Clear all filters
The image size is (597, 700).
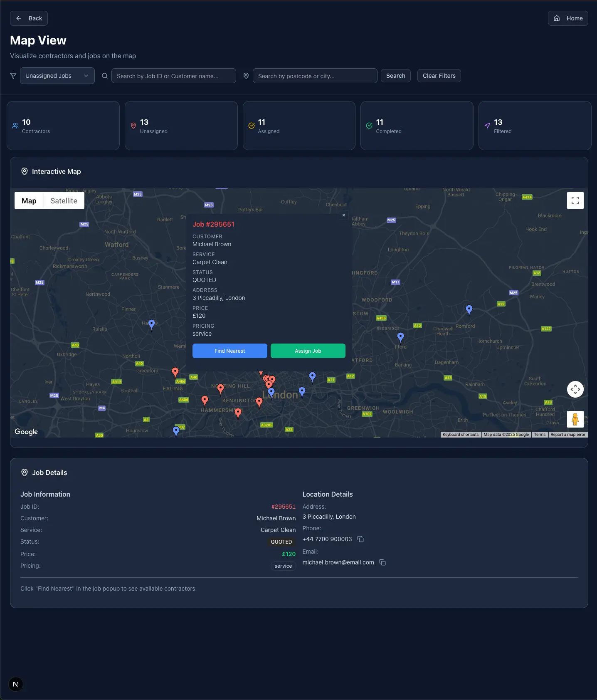tap(439, 76)
